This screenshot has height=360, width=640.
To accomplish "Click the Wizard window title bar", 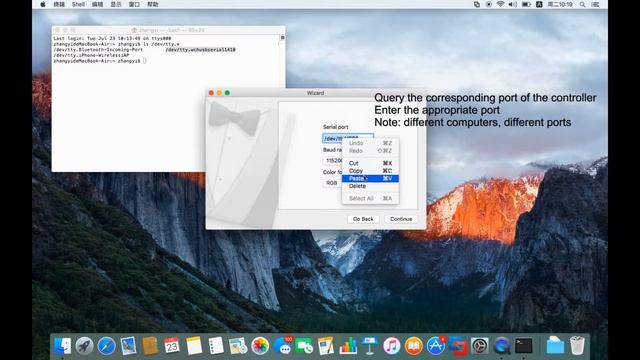I will pos(316,93).
